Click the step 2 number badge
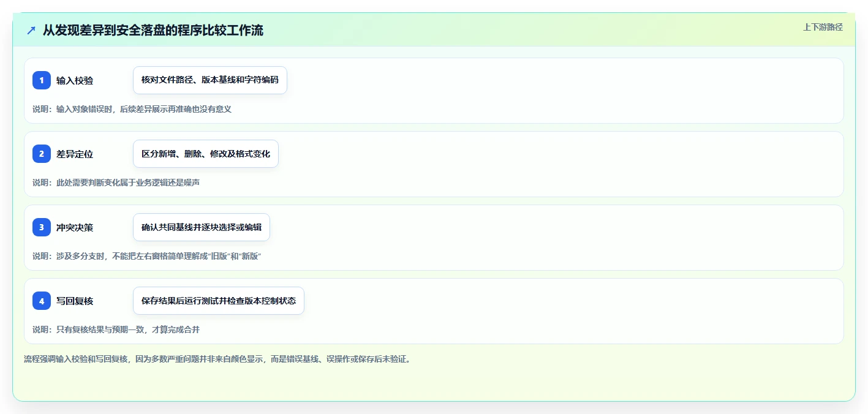This screenshot has width=868, height=414. coord(42,154)
